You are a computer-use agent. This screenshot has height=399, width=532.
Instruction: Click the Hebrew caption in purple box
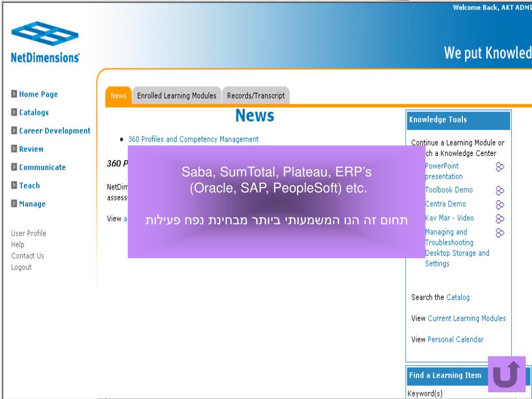[276, 220]
